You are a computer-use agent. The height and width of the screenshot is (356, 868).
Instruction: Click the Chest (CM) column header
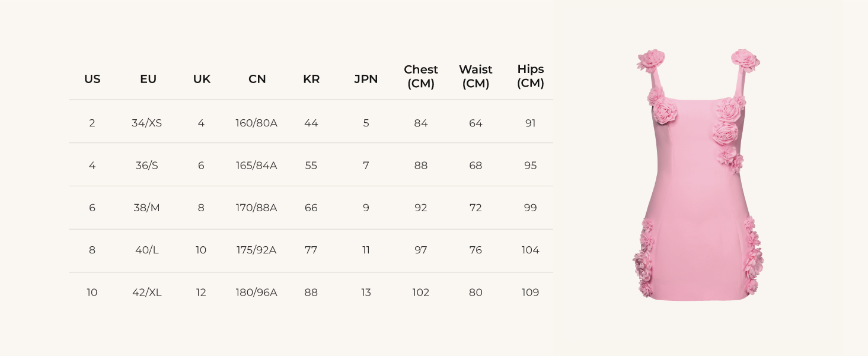point(421,77)
